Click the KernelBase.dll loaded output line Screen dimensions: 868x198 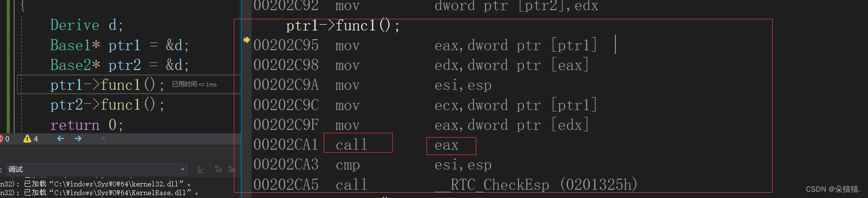click(x=99, y=192)
